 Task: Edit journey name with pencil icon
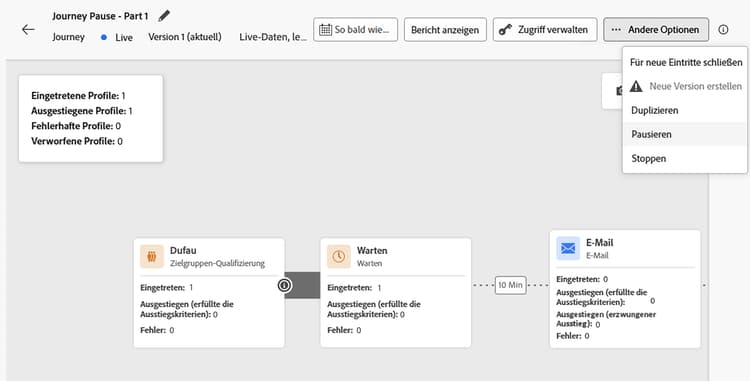coord(164,16)
